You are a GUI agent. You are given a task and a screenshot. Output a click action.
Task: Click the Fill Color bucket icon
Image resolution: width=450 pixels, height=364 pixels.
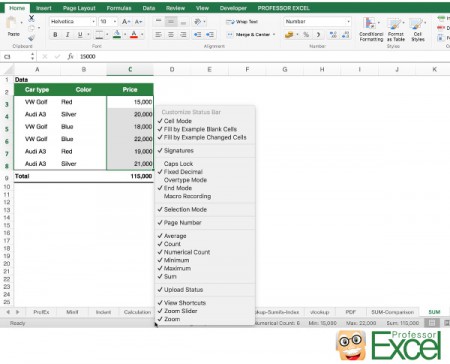117,34
